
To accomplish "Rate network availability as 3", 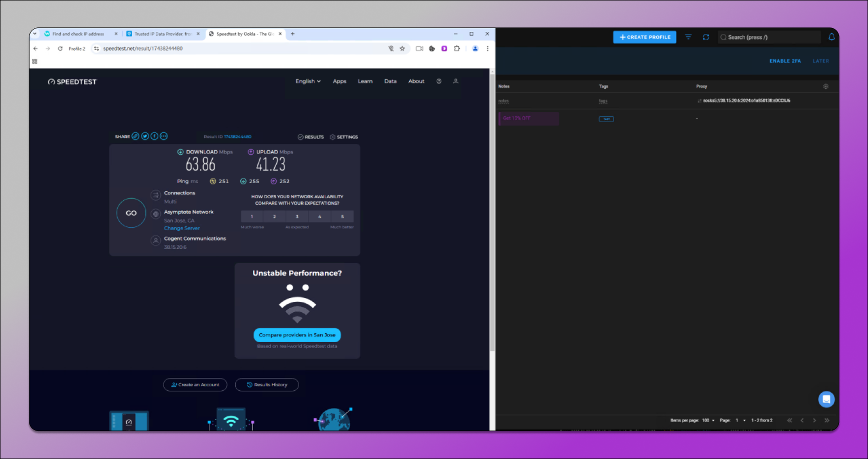I will point(297,216).
